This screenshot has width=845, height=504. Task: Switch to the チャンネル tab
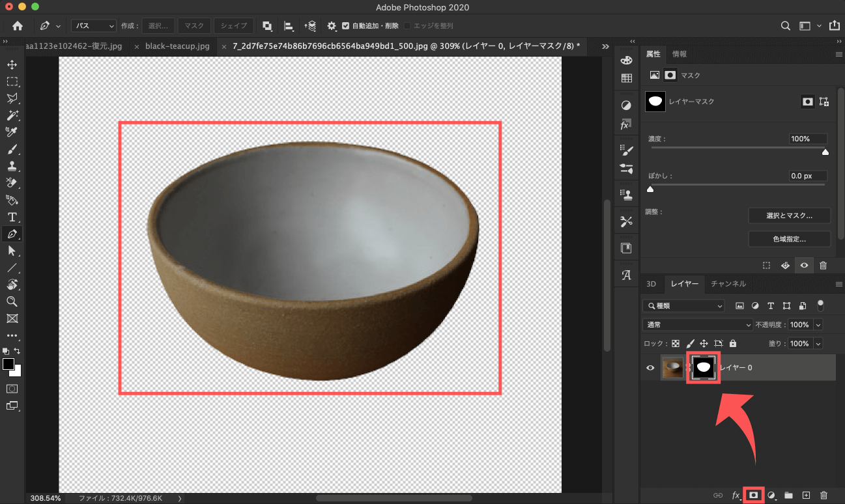728,283
